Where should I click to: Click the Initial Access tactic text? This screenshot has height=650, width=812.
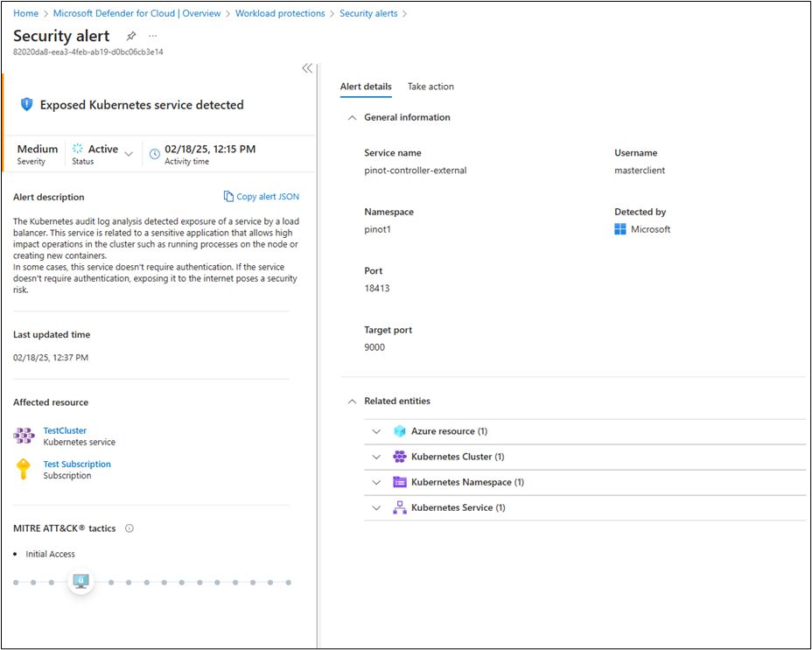(50, 554)
